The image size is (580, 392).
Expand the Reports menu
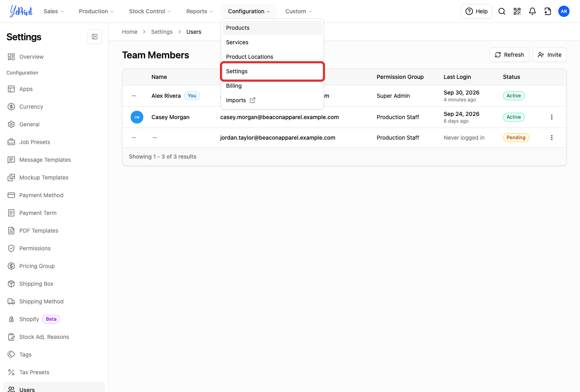[x=199, y=11]
